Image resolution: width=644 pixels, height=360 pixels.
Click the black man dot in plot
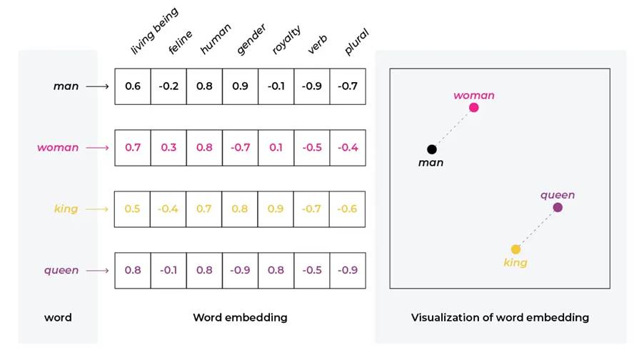(432, 149)
